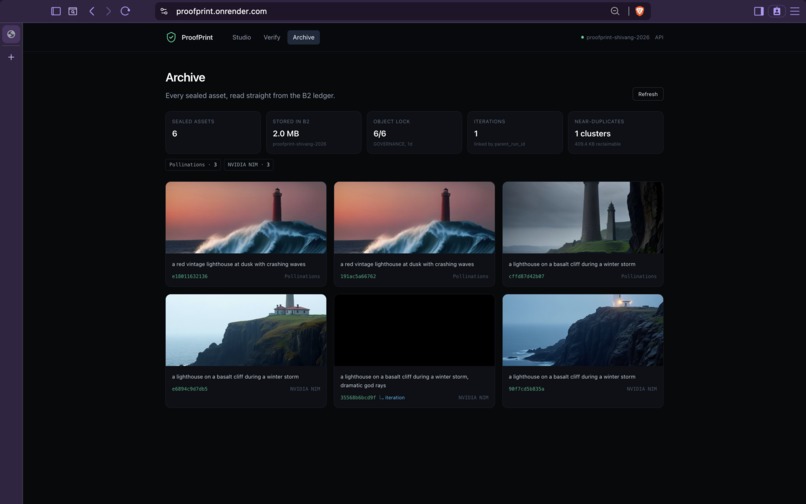Toggle the browser sidebar panel icon

[56, 11]
